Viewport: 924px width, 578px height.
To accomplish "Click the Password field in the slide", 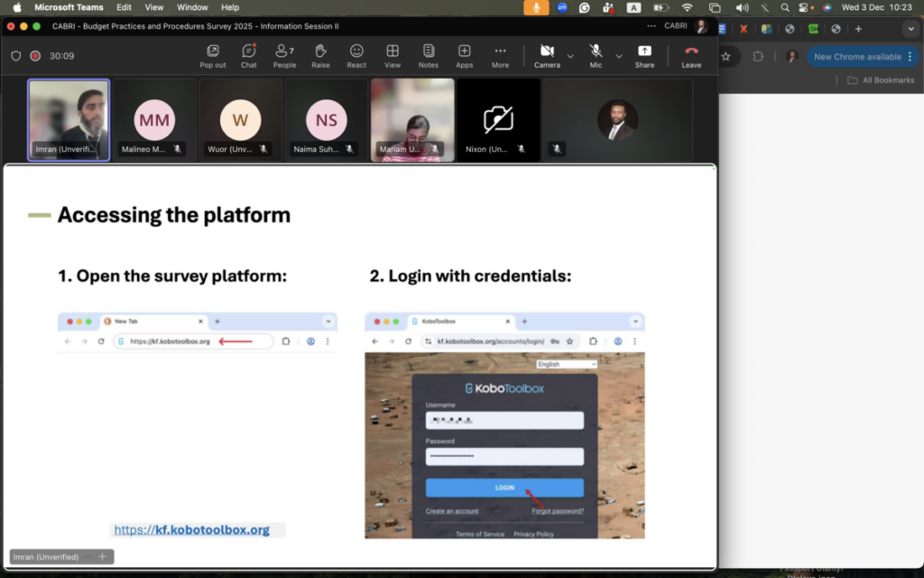I will click(x=504, y=456).
